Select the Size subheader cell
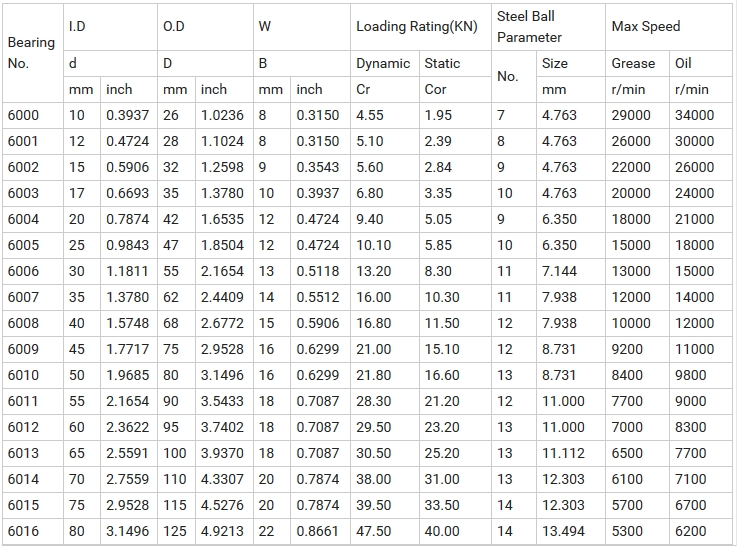 (x=571, y=63)
